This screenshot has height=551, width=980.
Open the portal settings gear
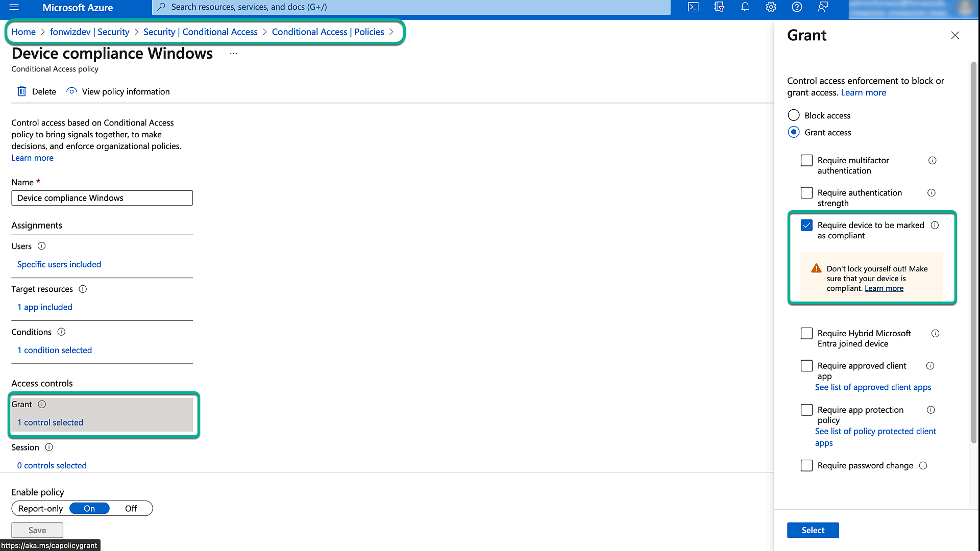click(x=771, y=7)
